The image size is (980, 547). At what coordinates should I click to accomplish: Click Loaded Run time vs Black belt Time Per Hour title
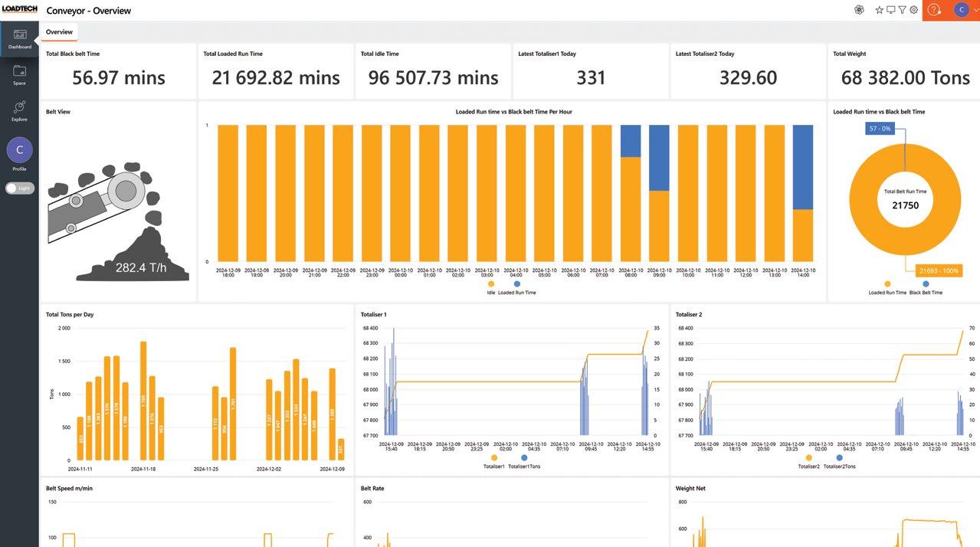pos(514,112)
